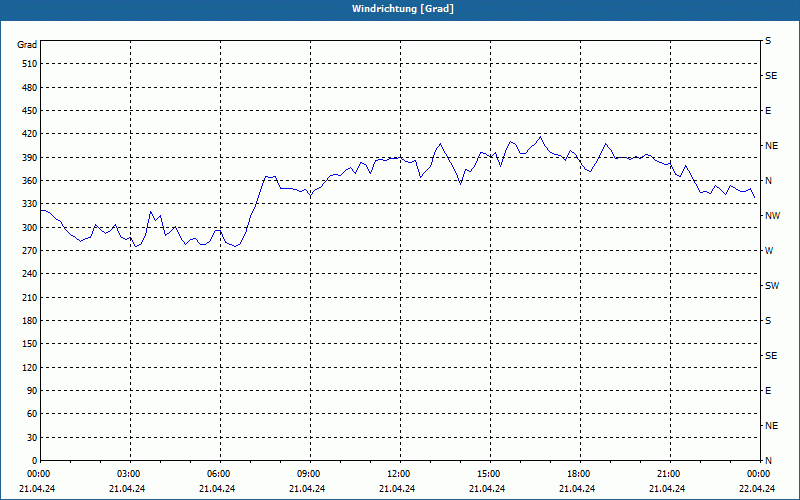Click the 180 value on the y-axis
This screenshot has width=800, height=500.
(x=30, y=321)
